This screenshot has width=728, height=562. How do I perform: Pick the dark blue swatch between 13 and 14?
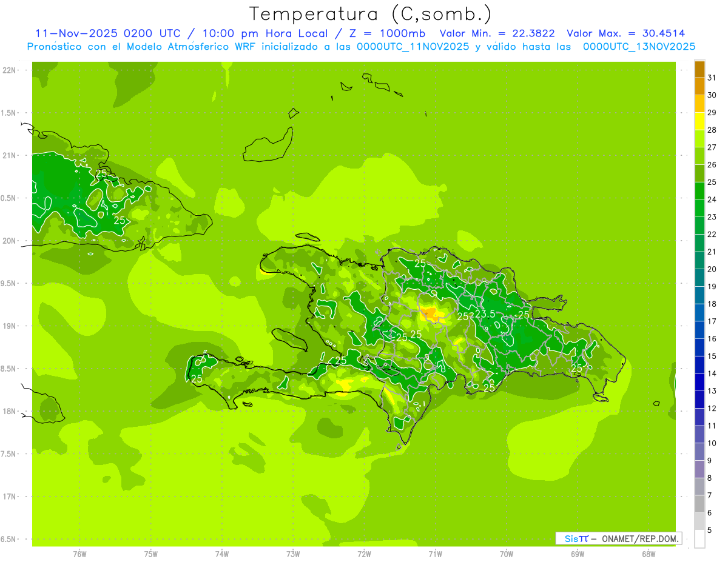[x=699, y=382]
